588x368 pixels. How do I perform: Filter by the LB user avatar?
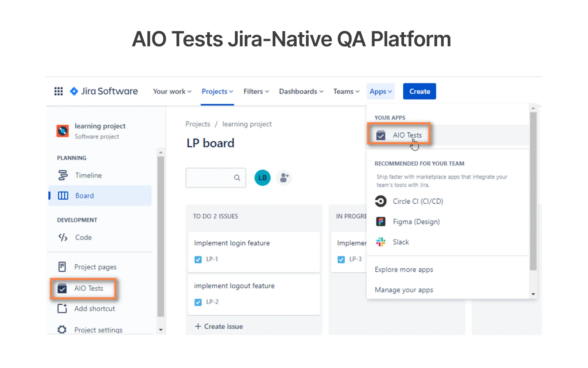262,178
